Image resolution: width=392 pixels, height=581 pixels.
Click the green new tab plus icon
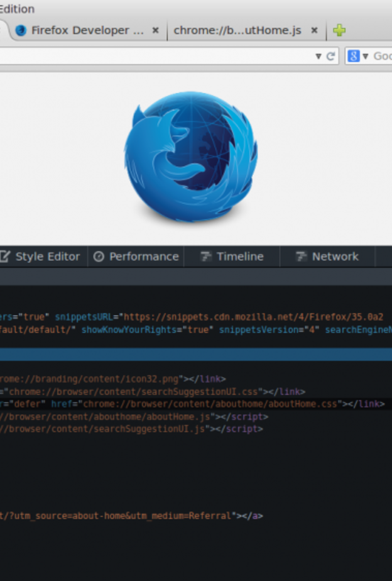(x=339, y=30)
